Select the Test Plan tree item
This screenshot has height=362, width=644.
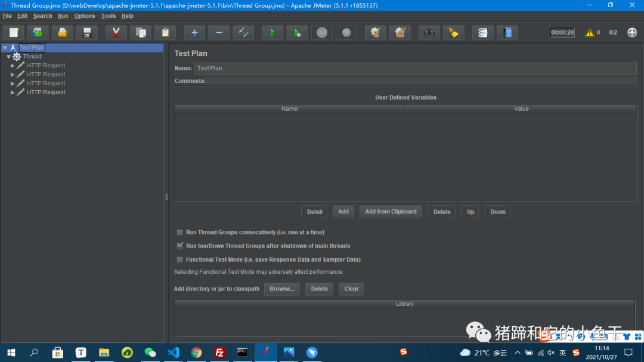(x=32, y=48)
